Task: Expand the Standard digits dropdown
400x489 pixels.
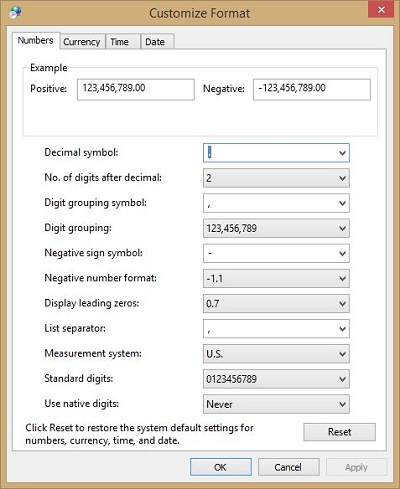Action: 276,379
